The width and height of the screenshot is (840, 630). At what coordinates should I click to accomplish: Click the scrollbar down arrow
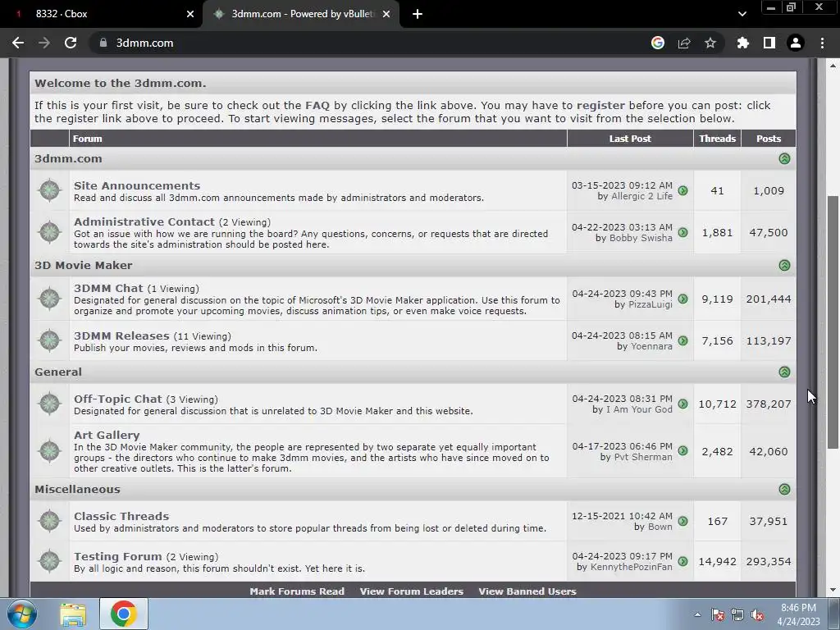click(x=833, y=591)
